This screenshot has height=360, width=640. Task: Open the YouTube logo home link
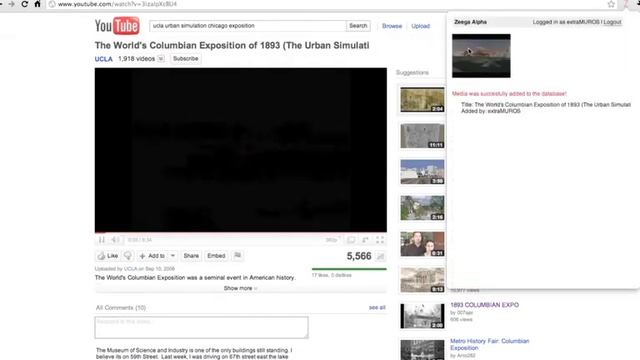coord(117,26)
